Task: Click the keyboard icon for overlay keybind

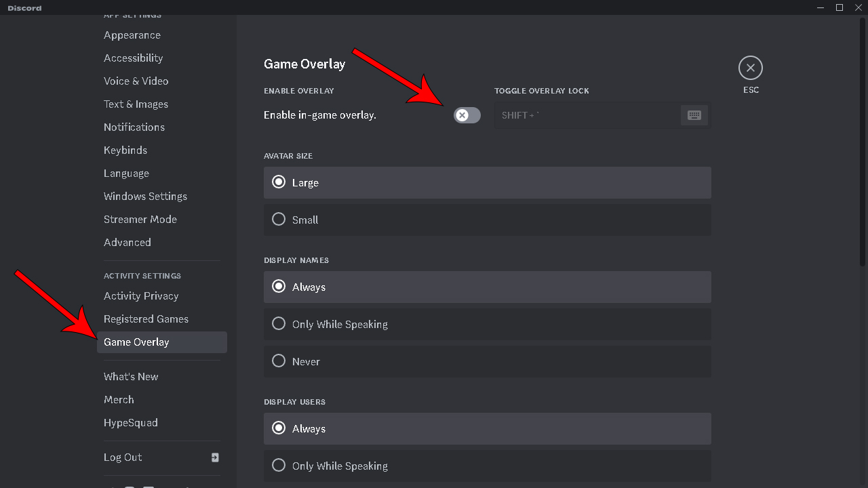Action: point(694,115)
